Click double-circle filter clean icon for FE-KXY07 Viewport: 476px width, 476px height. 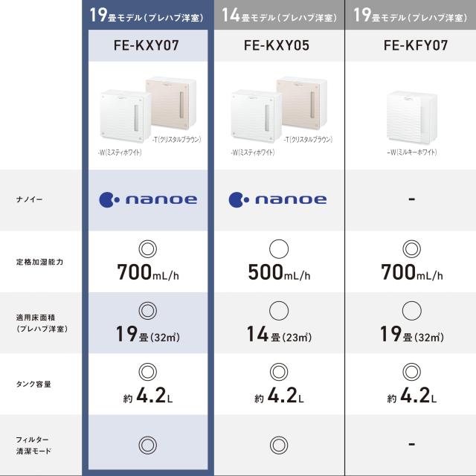point(147,445)
